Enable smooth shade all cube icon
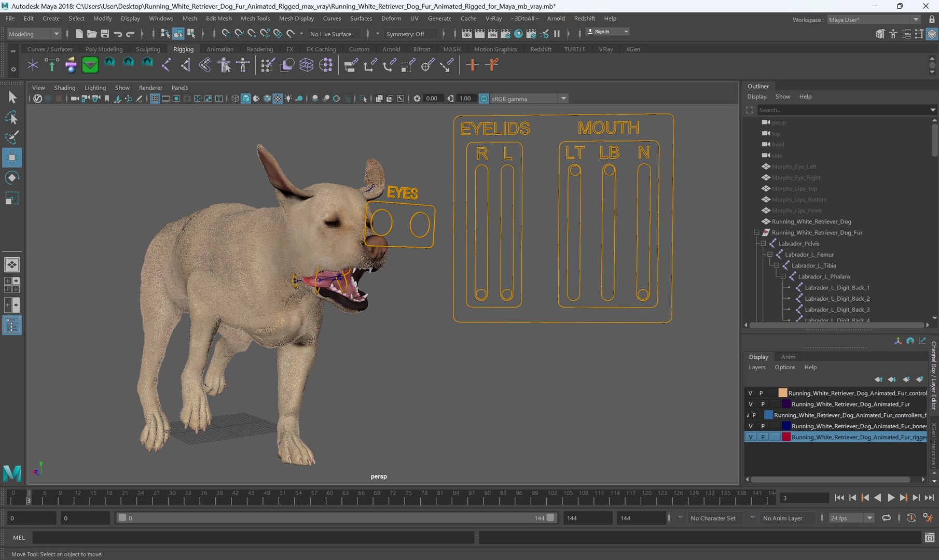The height and width of the screenshot is (560, 939). (246, 99)
